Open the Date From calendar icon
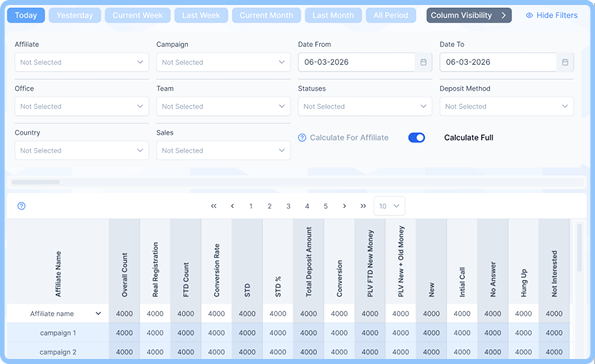The height and width of the screenshot is (364, 595). tap(423, 62)
